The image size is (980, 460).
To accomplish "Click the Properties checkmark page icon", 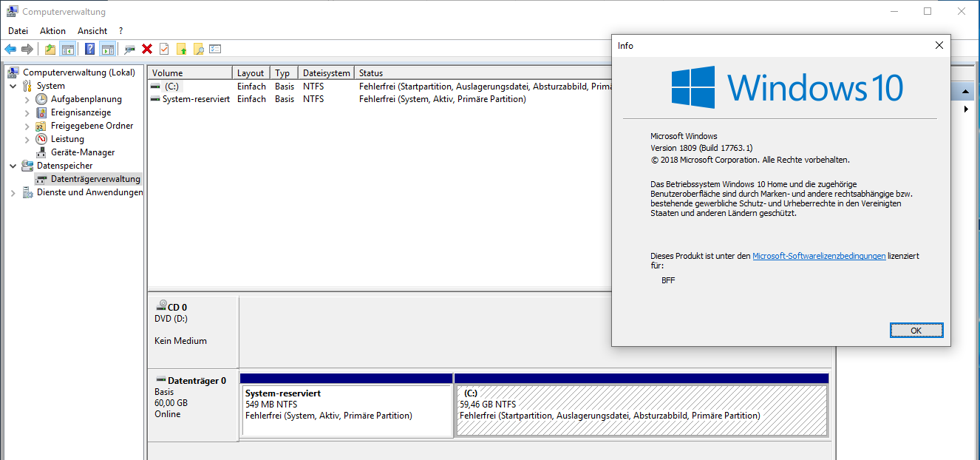I will tap(164, 49).
